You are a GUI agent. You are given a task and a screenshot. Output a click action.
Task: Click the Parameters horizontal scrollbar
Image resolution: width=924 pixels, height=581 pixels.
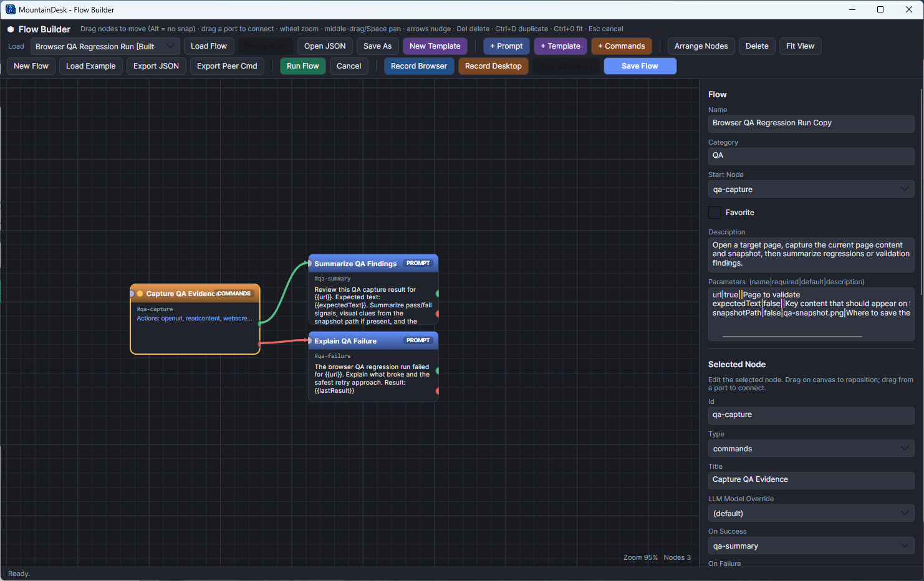click(792, 337)
